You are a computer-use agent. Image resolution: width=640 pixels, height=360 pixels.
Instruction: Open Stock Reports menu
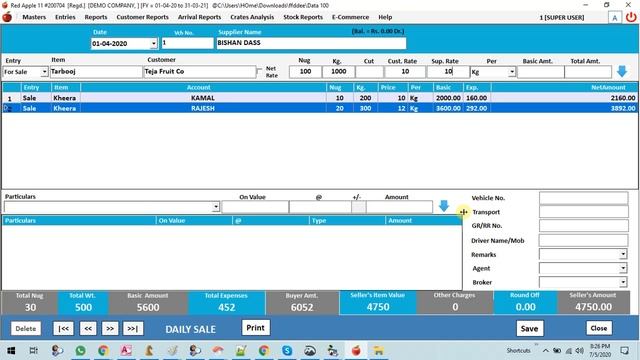pos(303,17)
